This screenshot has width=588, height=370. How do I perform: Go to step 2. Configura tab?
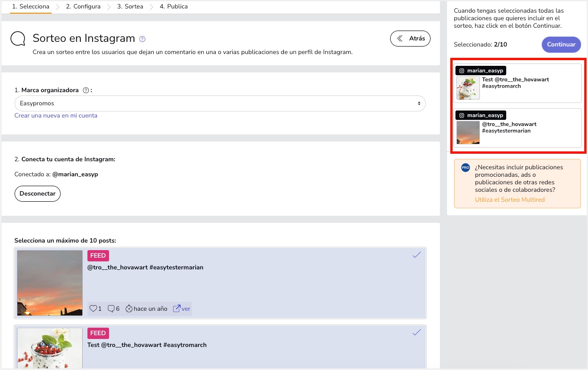[x=83, y=7]
